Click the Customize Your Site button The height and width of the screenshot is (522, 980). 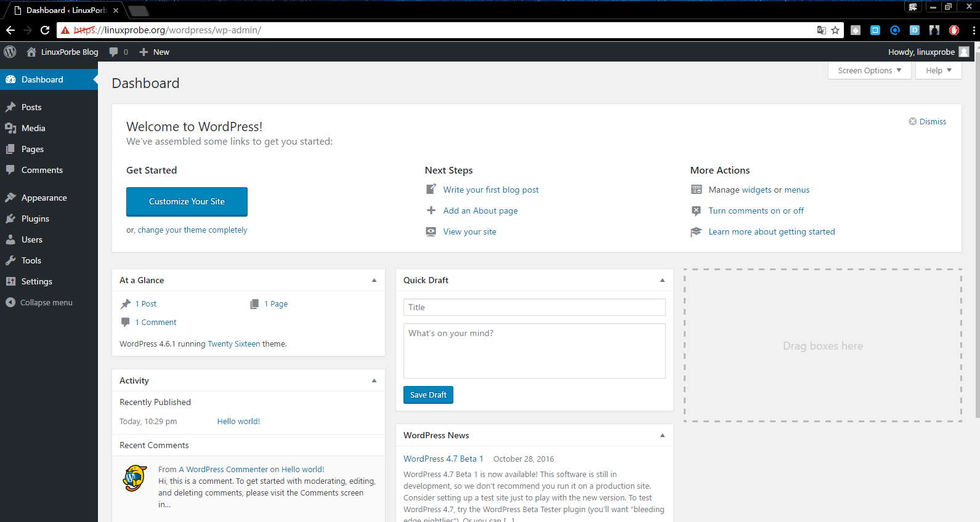click(x=187, y=201)
